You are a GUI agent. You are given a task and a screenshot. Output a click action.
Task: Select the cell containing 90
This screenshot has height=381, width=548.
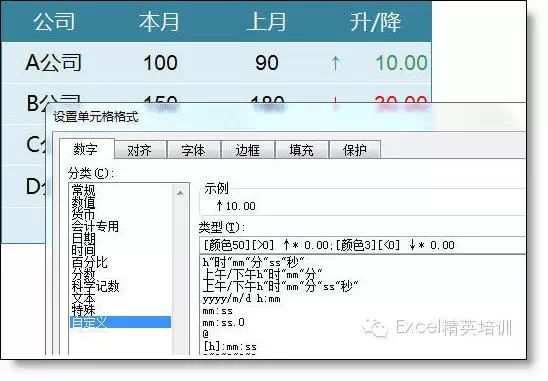point(267,63)
